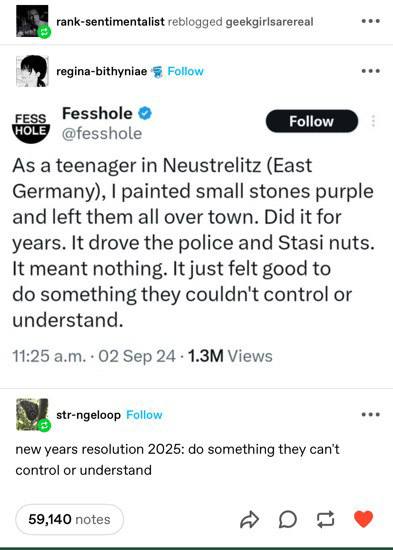Open rank-sentimentalist avatar thumbnail
The width and height of the screenshot is (393, 550).
point(32,21)
